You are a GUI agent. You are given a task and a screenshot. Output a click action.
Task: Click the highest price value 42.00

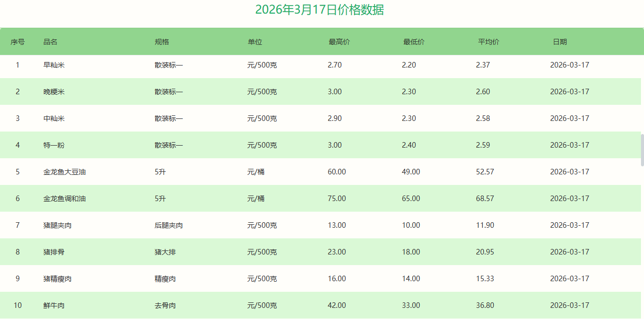pyautogui.click(x=337, y=305)
